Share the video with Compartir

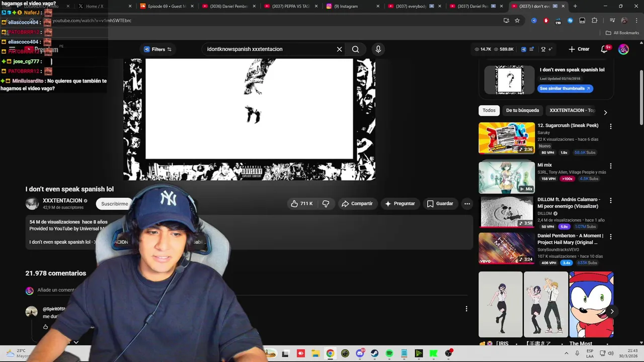357,204
